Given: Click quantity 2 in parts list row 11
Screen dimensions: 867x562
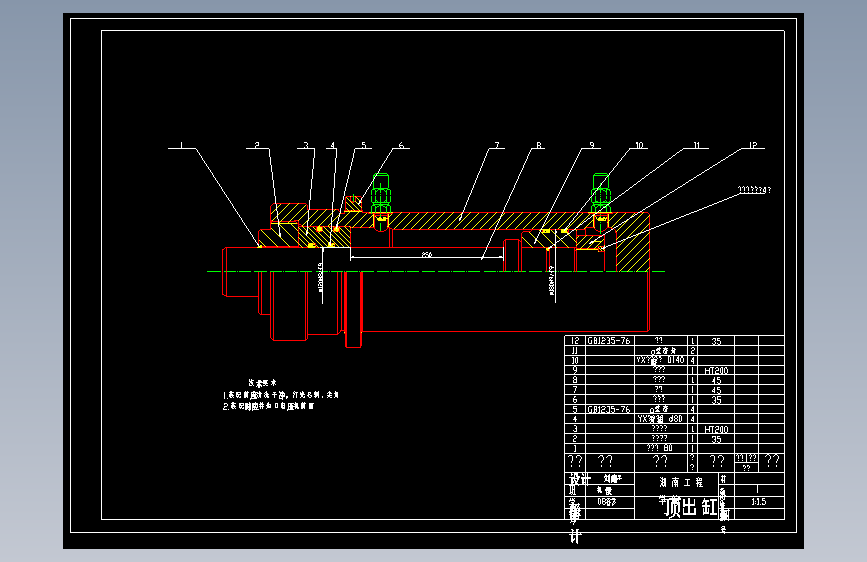Looking at the screenshot, I should point(692,351).
